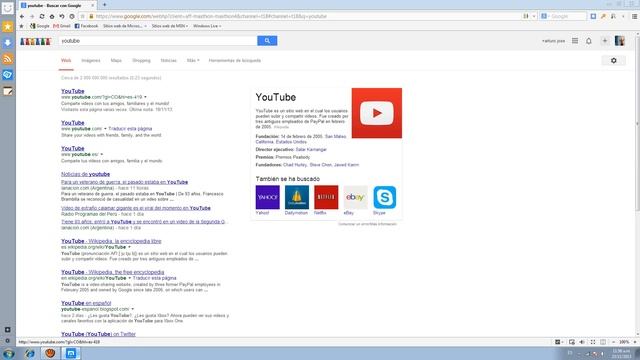The width and height of the screenshot is (640, 360).
Task: Open 'YouTube - Wikipedia, la enciclopedia libre' result
Action: point(111,241)
